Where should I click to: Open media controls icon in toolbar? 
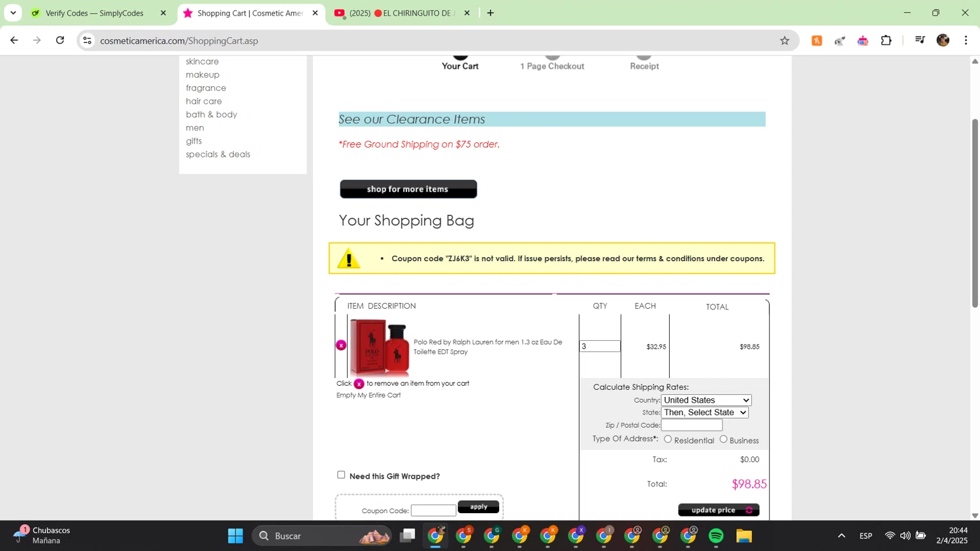point(920,40)
